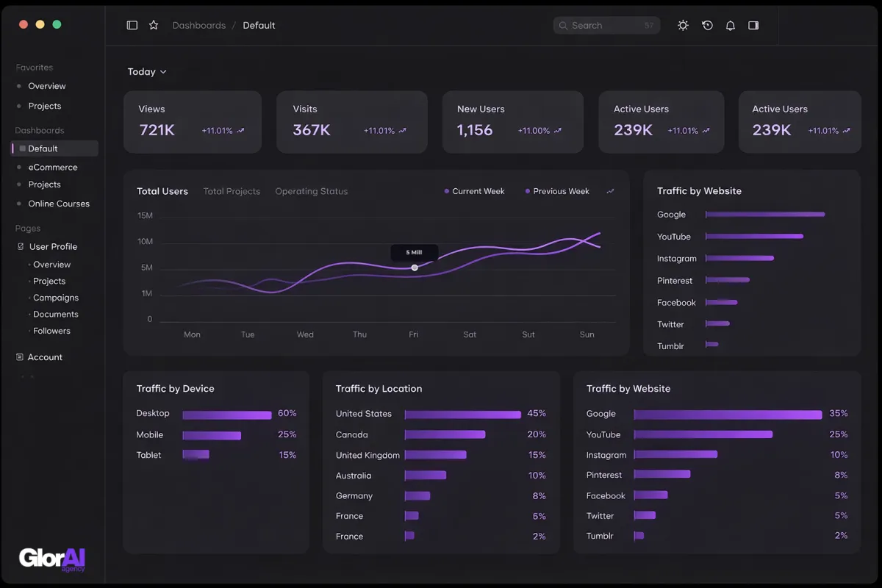
Task: Toggle the Current Week legend series
Action: click(474, 191)
